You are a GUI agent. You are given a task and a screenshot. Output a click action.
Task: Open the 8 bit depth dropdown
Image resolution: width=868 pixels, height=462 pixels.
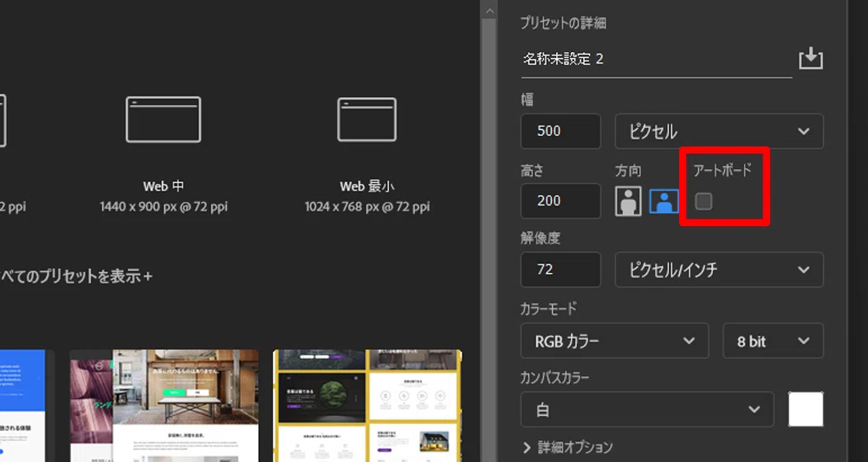pos(774,341)
